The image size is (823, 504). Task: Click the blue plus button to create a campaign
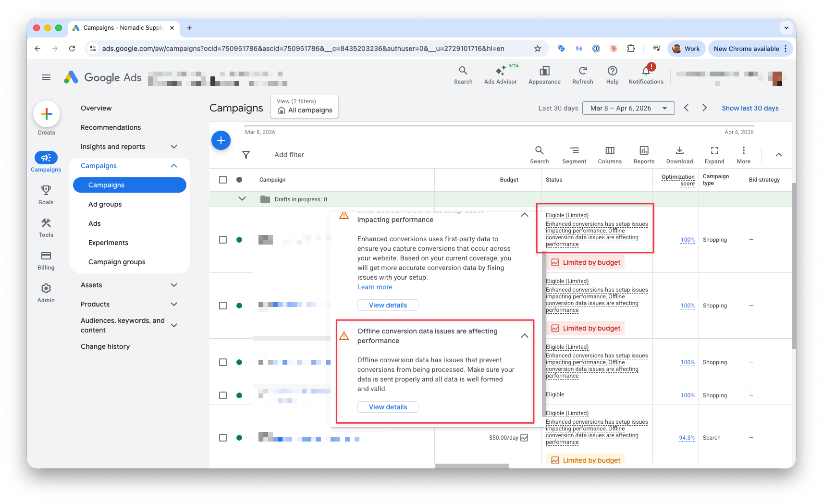[x=221, y=140]
